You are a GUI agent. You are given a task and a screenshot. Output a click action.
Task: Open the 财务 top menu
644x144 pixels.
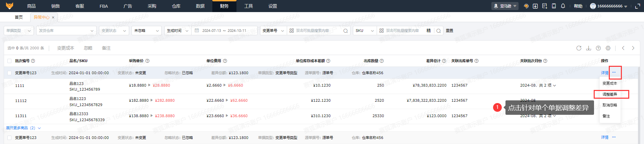(224, 6)
